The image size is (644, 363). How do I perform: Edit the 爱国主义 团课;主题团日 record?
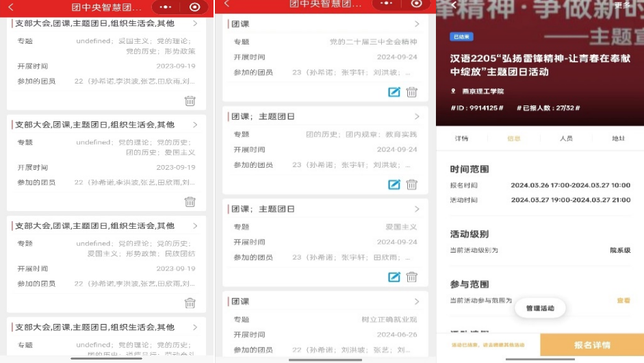(x=394, y=277)
